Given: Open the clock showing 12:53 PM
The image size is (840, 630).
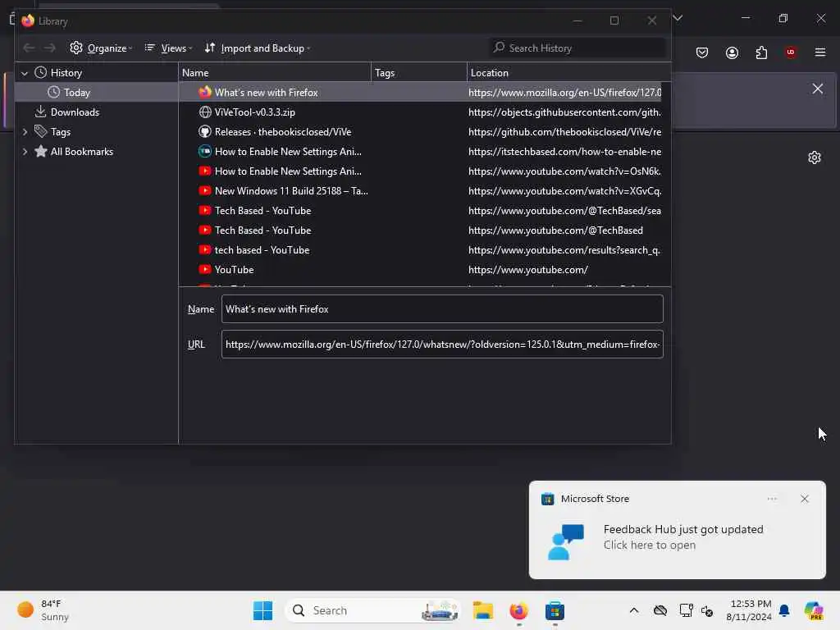Looking at the screenshot, I should [749, 610].
